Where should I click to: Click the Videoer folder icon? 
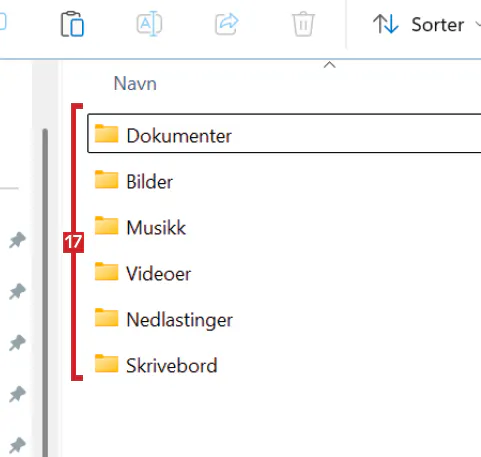[x=106, y=271]
